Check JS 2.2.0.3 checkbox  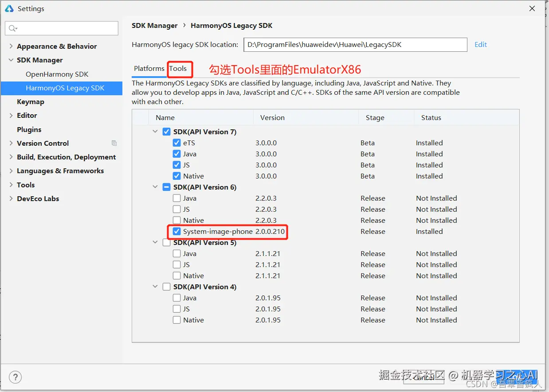point(176,209)
